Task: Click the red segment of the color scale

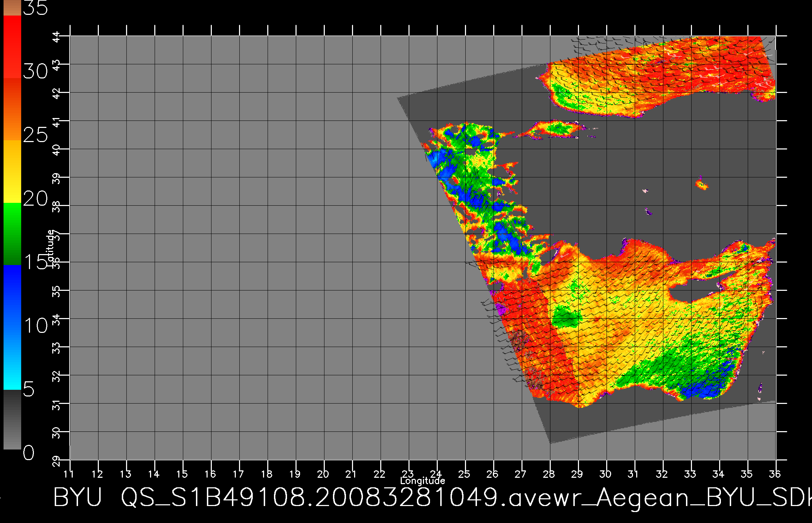Action: tap(12, 47)
